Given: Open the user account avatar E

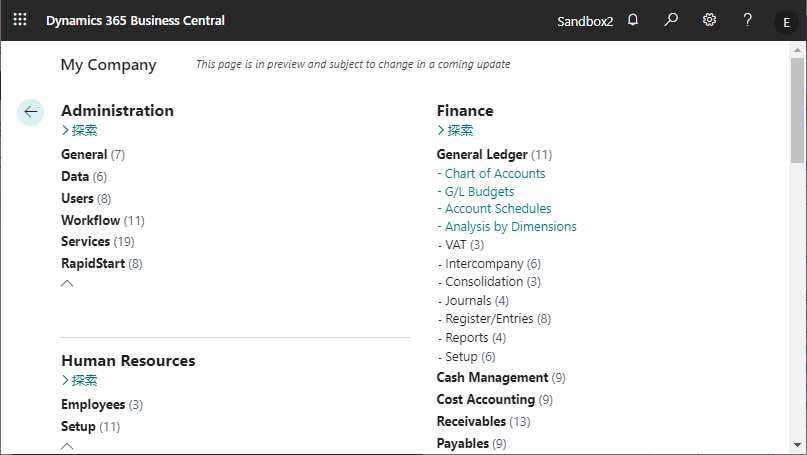Looking at the screenshot, I should coord(786,22).
